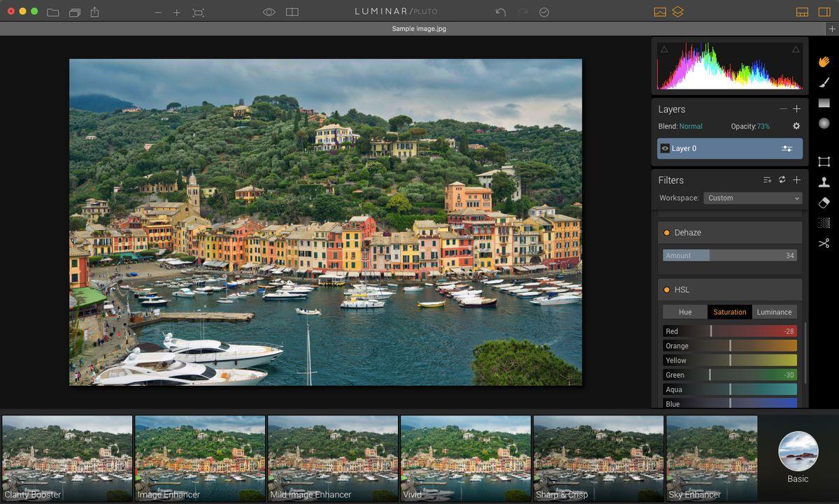Open the history clock icon

click(545, 12)
